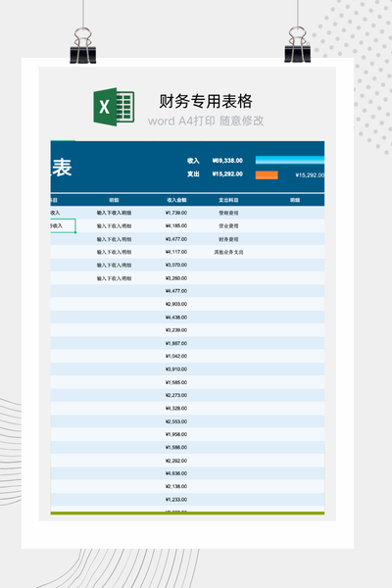The width and height of the screenshot is (392, 588).
Task: Select the amount cell ¥4,117.00
Action: [176, 252]
